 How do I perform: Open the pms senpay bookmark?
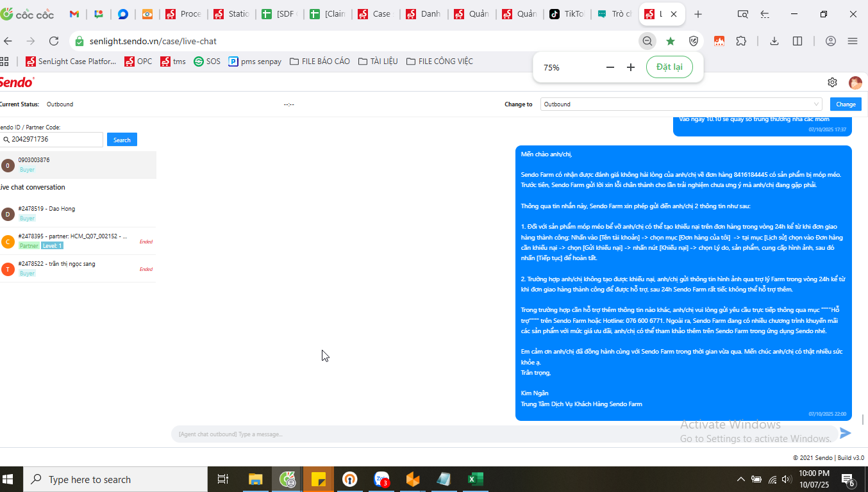coord(255,61)
